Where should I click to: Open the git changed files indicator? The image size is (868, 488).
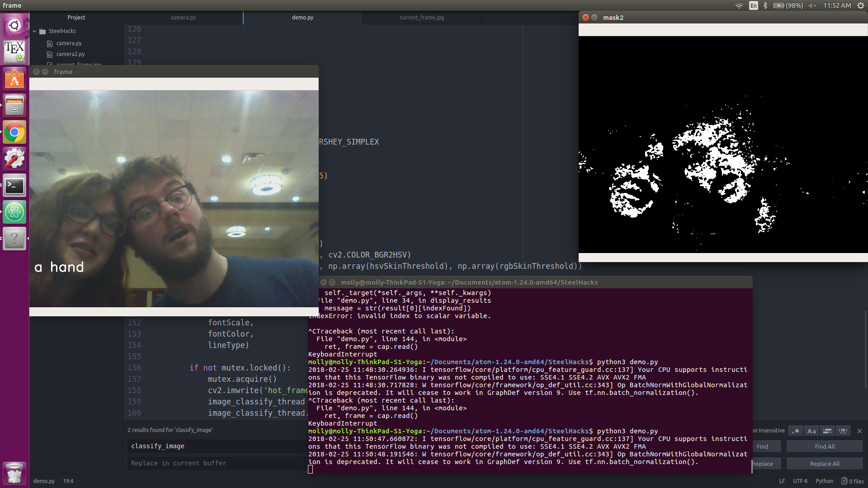(853, 481)
